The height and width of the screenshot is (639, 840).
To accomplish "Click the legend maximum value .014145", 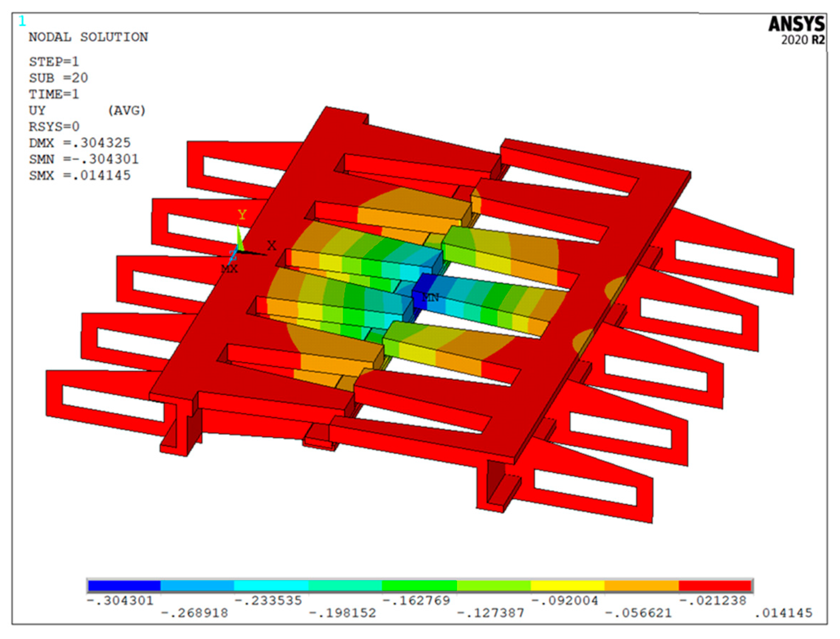I will (x=784, y=613).
